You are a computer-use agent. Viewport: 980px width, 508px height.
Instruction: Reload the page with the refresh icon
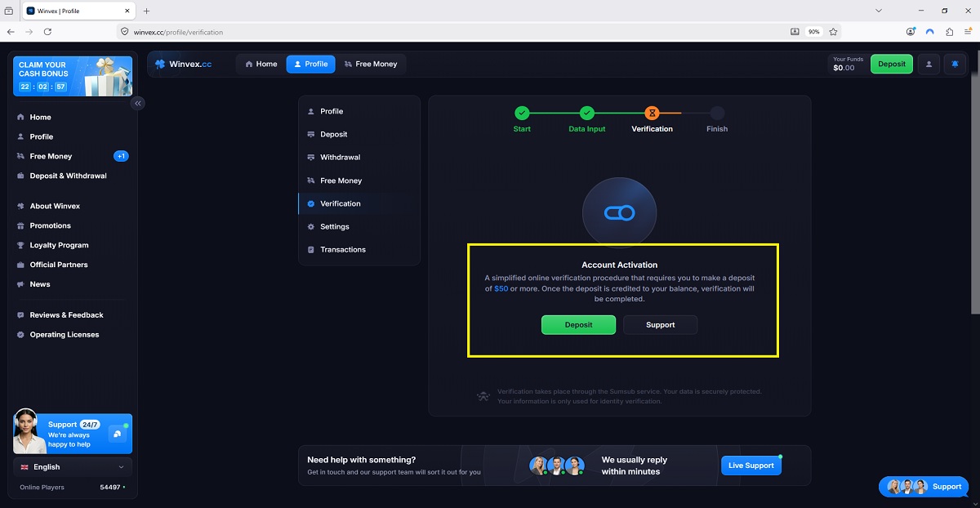click(47, 32)
